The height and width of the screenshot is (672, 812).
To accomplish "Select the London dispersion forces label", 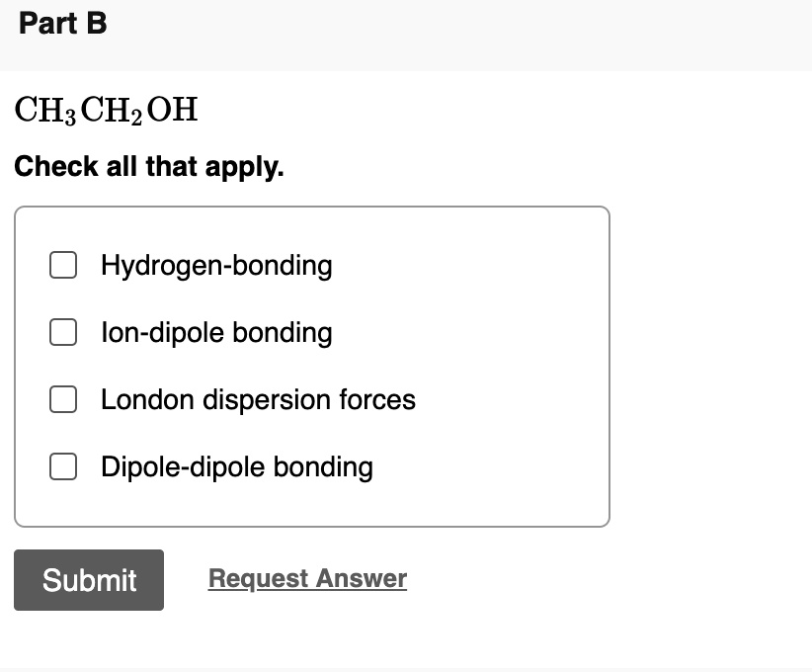I will 258,399.
